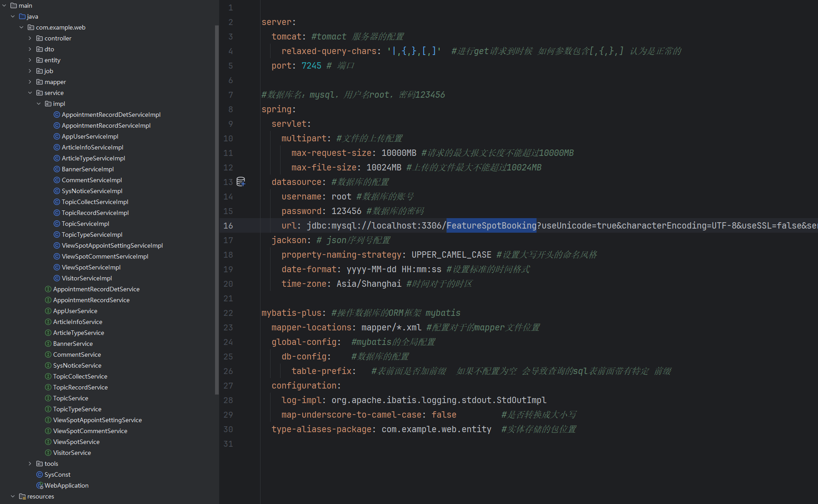
Task: Collapse the impl folder
Action: point(39,104)
